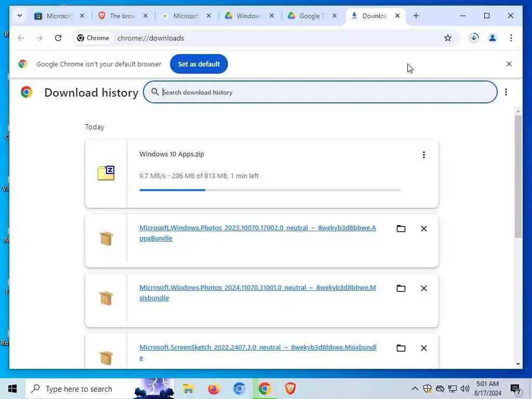The image size is (532, 399).
Task: Open Windows Security tray icon
Action: pyautogui.click(x=428, y=389)
